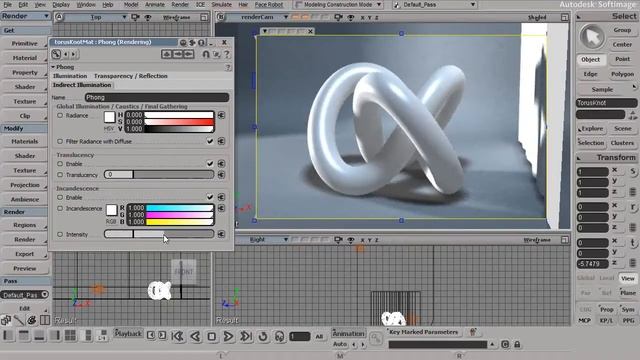Viewport: 640px width, 360px height.
Task: Click the Top viewport camera icon
Action: 135,18
